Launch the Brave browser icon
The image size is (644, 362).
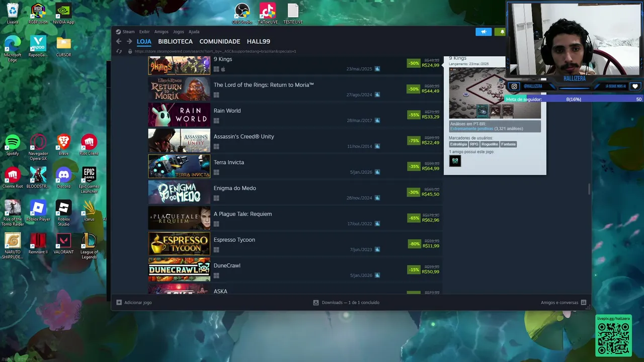coord(63,145)
